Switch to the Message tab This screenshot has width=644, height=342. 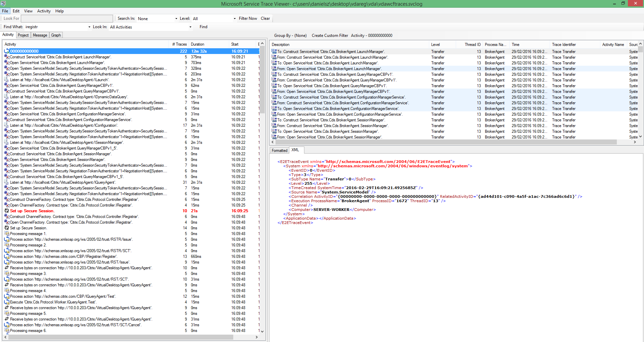(40, 35)
